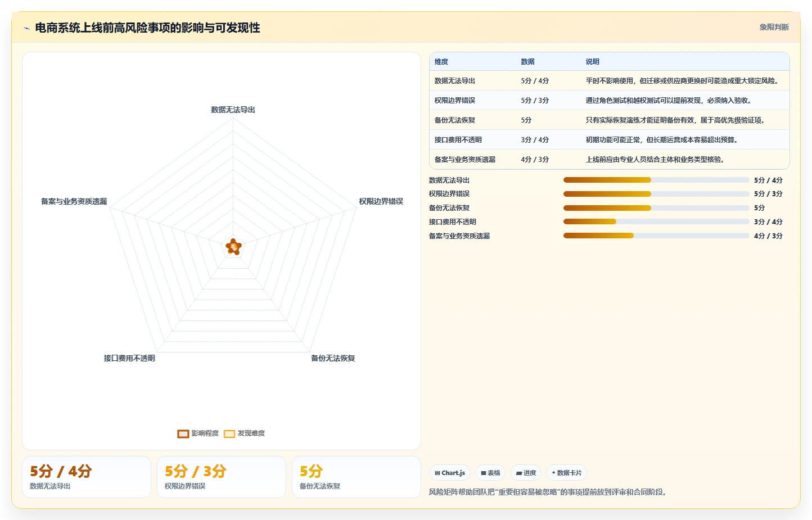Click the description starting 上线前应由专业人员
This screenshot has height=520, width=812.
point(655,160)
